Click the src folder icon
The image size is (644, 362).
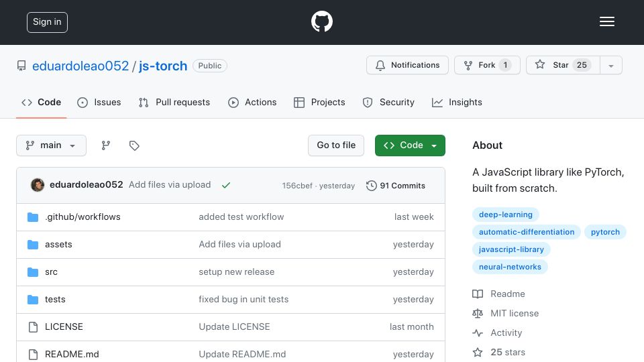click(33, 272)
